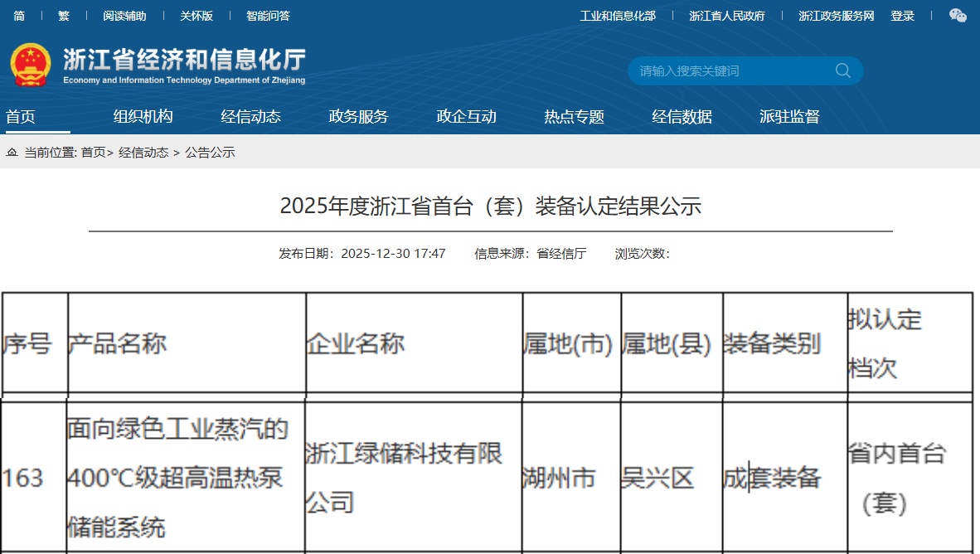Expand the 政务服务 navigation menu
Image resolution: width=980 pixels, height=554 pixels.
pos(358,117)
